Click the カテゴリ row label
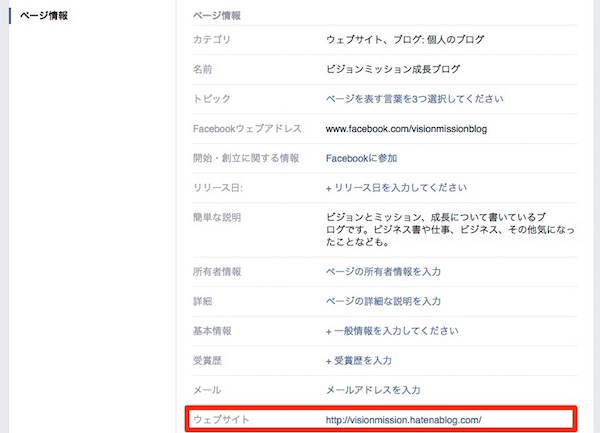This screenshot has width=600, height=433. pos(212,39)
